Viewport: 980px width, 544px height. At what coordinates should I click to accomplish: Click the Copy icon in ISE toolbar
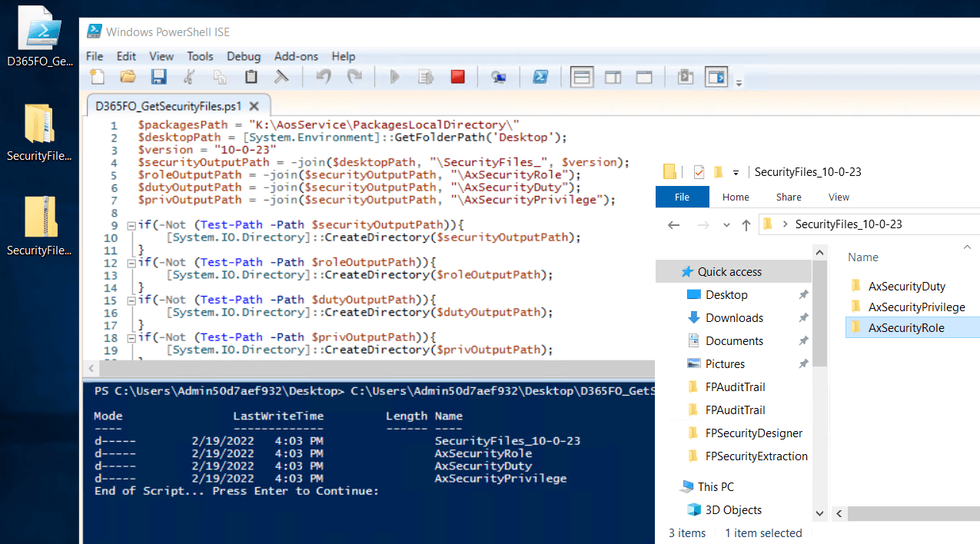coord(220,77)
